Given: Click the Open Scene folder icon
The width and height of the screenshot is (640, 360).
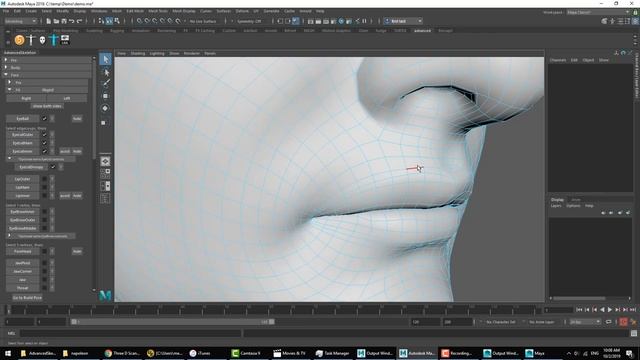Looking at the screenshot, I should click(56, 21).
